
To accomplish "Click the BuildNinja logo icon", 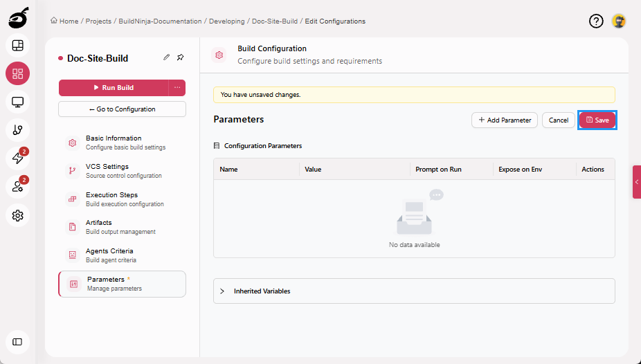I will pyautogui.click(x=18, y=19).
